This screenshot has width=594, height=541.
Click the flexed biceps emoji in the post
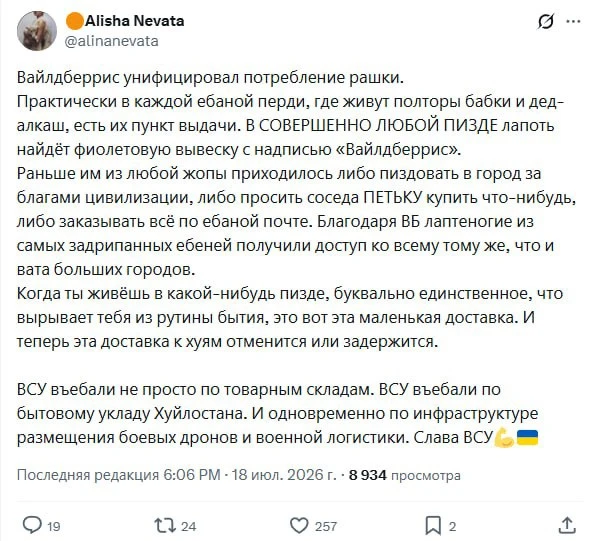504,438
